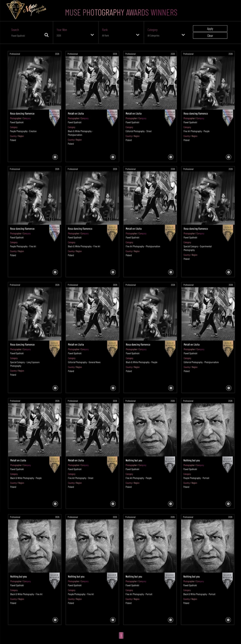Click the magnifier icon in the search box
241x644 pixels.
[46, 35]
